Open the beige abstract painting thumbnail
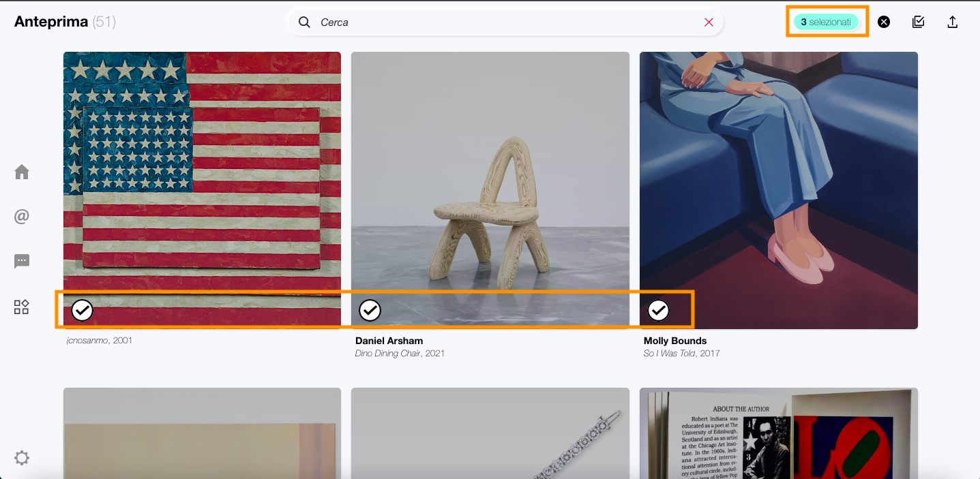 click(x=202, y=433)
